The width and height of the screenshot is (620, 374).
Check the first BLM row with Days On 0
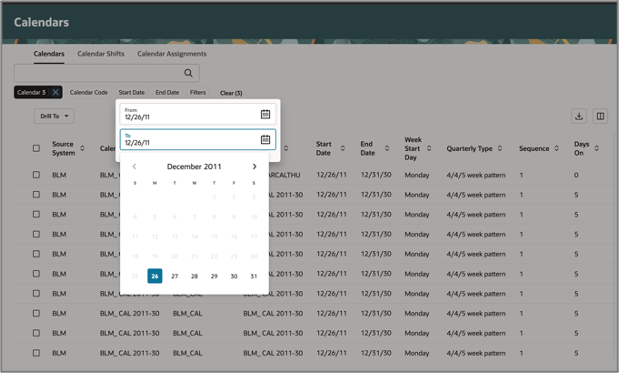36,175
